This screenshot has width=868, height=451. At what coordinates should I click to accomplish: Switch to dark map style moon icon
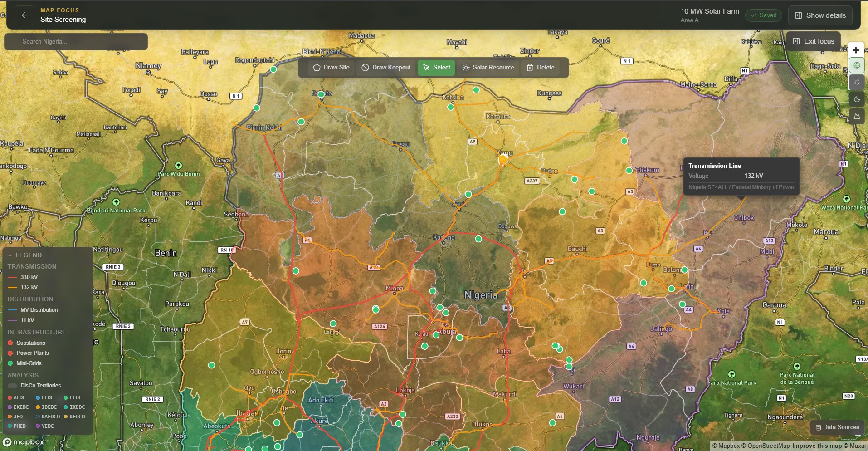[856, 99]
